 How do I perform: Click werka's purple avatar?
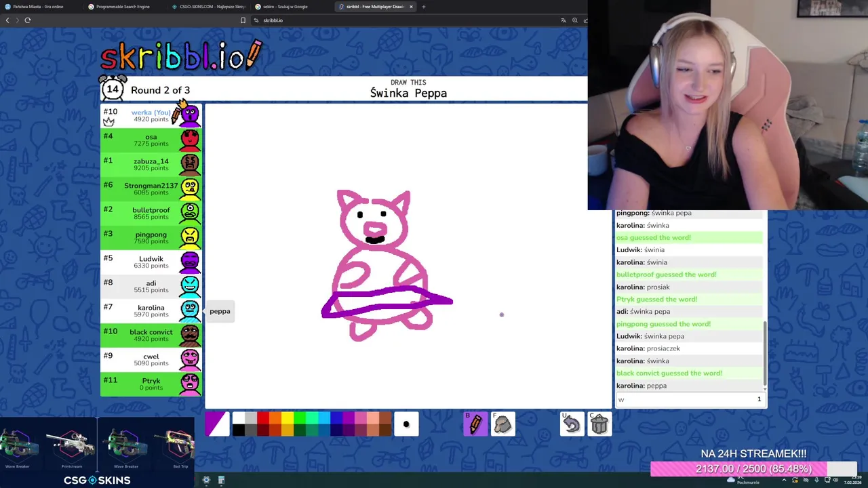click(190, 115)
